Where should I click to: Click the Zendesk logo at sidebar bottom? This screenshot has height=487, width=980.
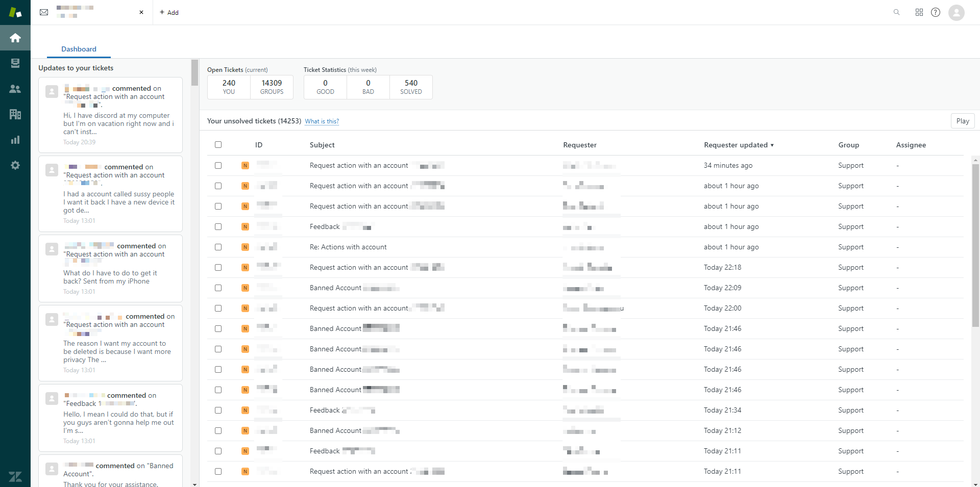click(x=15, y=476)
